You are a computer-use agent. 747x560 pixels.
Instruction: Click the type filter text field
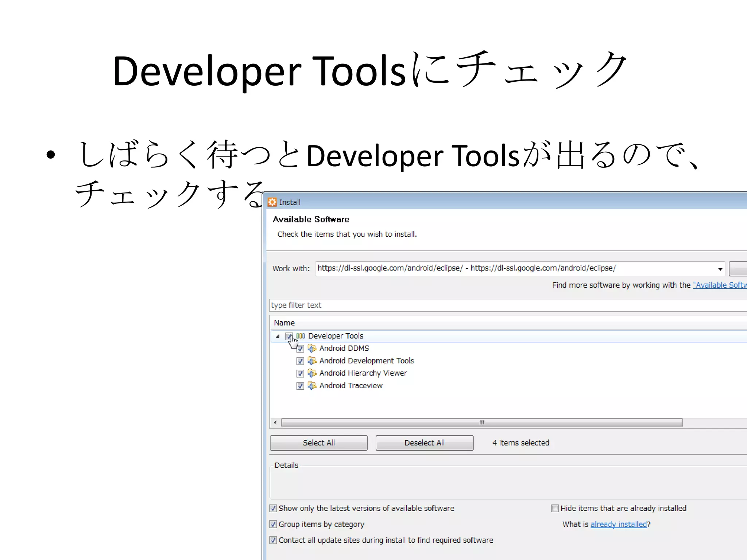(508, 305)
